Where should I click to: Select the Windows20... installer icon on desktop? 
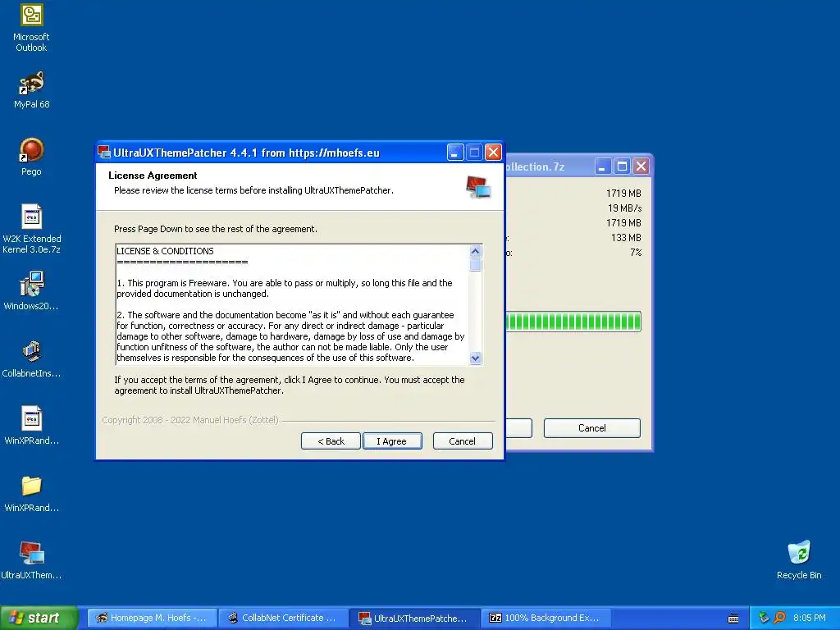(x=31, y=291)
